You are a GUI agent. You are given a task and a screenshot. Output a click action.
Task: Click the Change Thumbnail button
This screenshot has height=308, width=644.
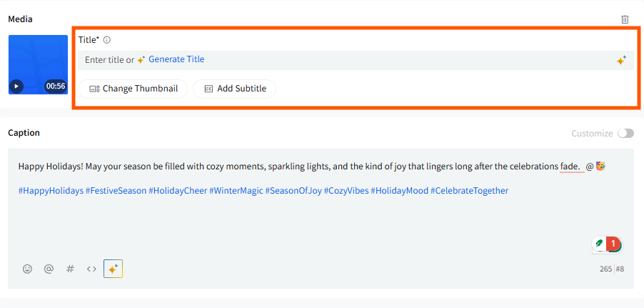pyautogui.click(x=133, y=89)
